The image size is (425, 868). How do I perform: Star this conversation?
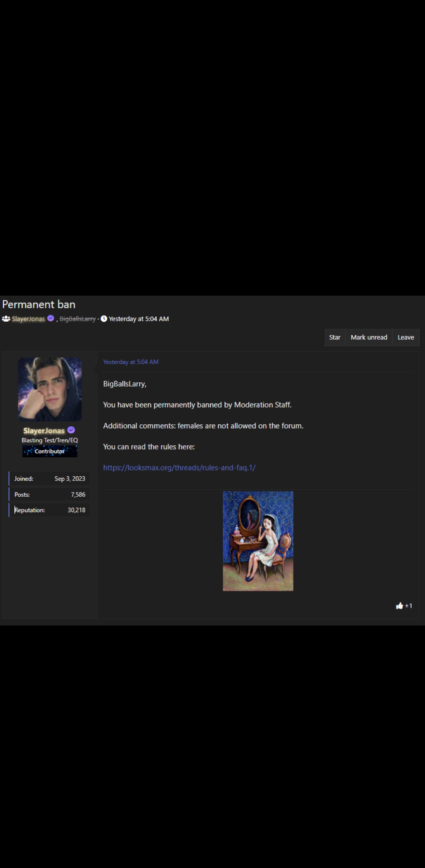coord(334,337)
